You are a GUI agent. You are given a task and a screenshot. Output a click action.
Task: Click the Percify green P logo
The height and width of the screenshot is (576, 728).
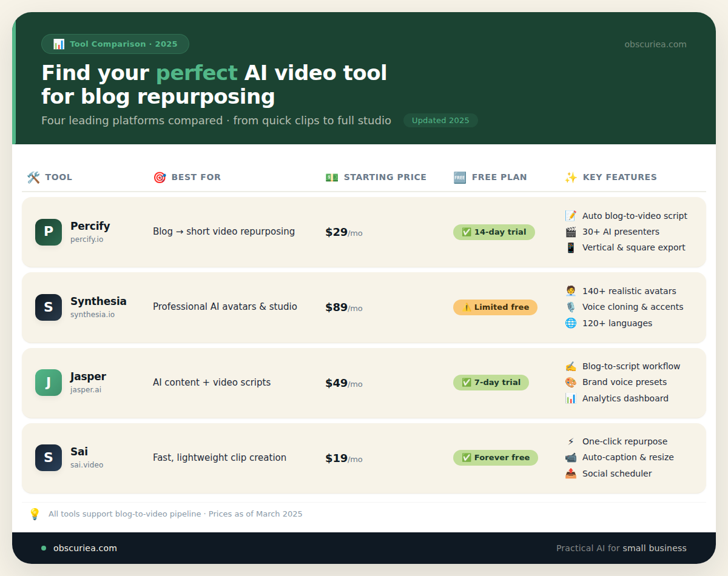[49, 232]
